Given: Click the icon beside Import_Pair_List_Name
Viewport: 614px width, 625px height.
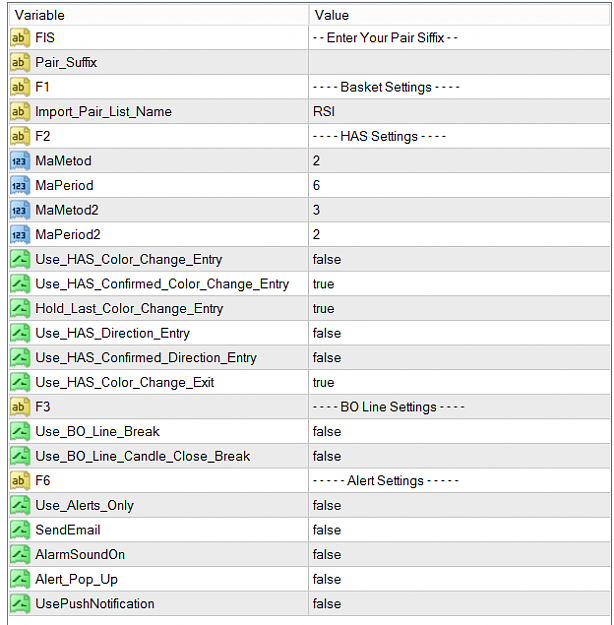Looking at the screenshot, I should [x=20, y=112].
